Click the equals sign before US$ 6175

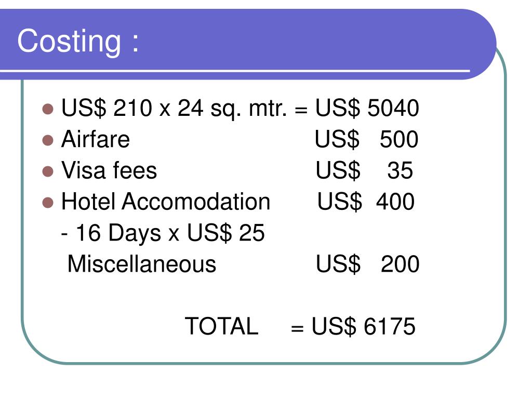[x=297, y=328]
